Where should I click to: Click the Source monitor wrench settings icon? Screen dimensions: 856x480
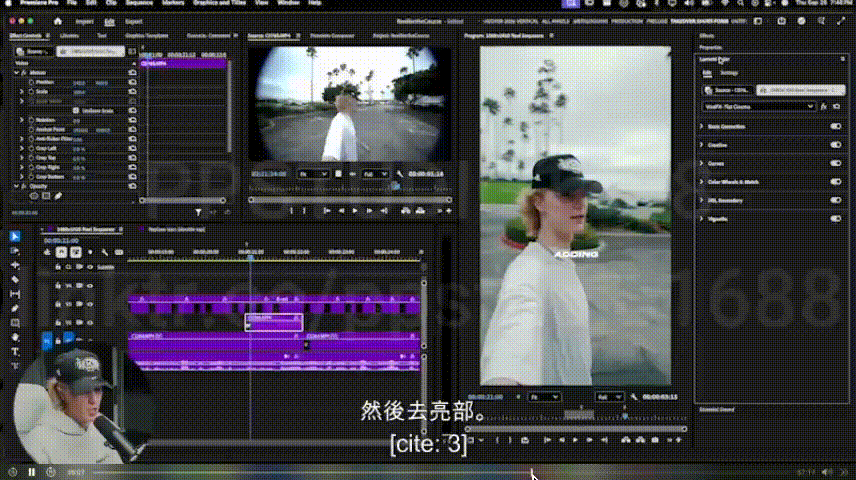click(x=400, y=174)
